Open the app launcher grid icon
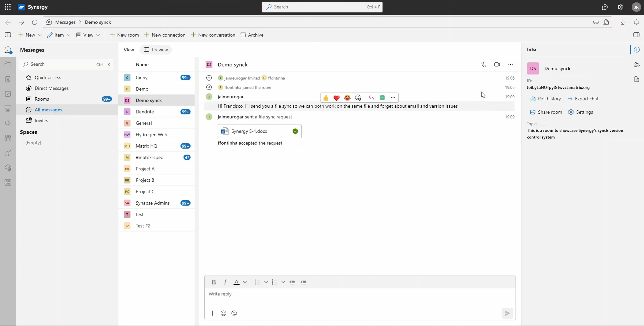644x326 pixels. 8,7
